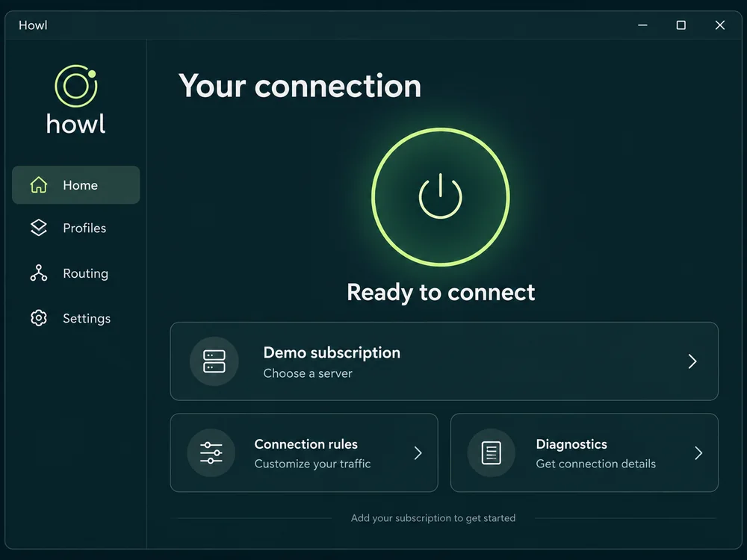The image size is (747, 560).
Task: Click the sliders icon on Connection rules
Action: 211,452
